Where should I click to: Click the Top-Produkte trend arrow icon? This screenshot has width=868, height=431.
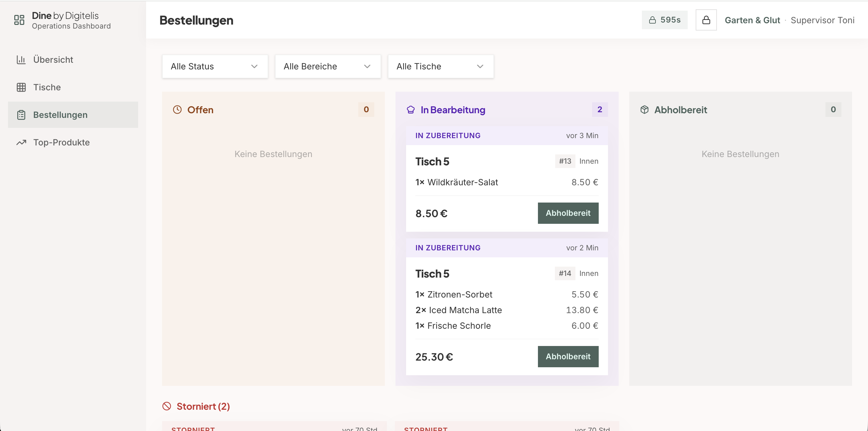coord(21,142)
